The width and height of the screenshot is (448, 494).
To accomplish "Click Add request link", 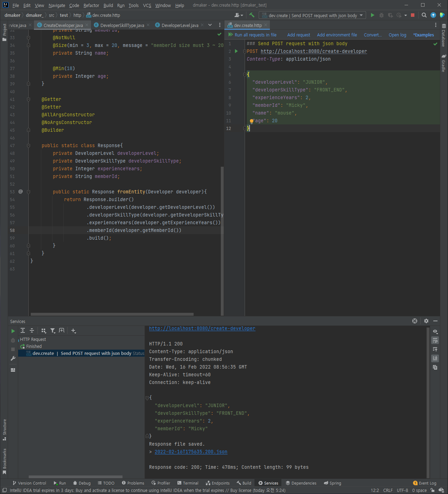I will 299,35.
